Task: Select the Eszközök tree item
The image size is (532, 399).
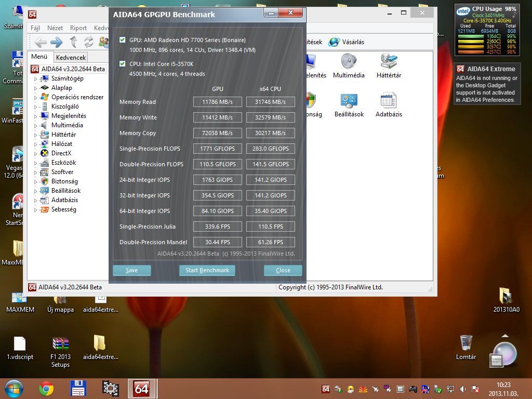Action: tap(63, 163)
